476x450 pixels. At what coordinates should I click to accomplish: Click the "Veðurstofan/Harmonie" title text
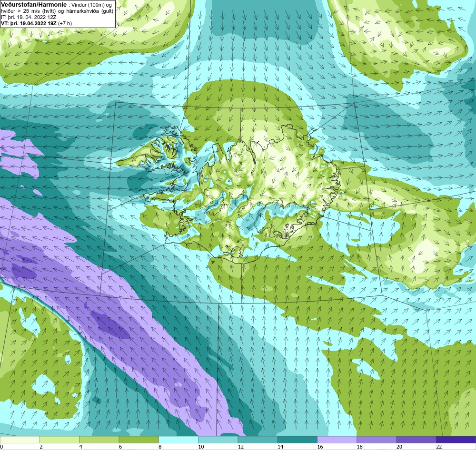tap(34, 5)
